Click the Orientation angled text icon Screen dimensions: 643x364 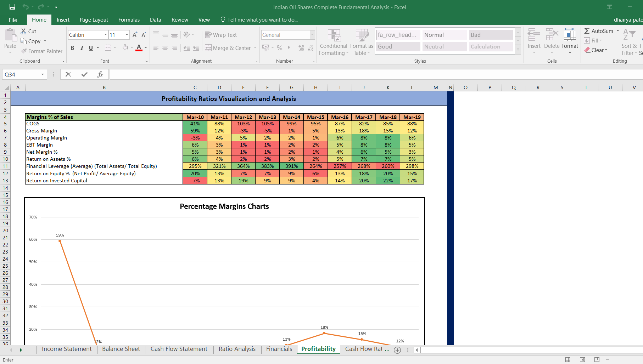(x=187, y=34)
